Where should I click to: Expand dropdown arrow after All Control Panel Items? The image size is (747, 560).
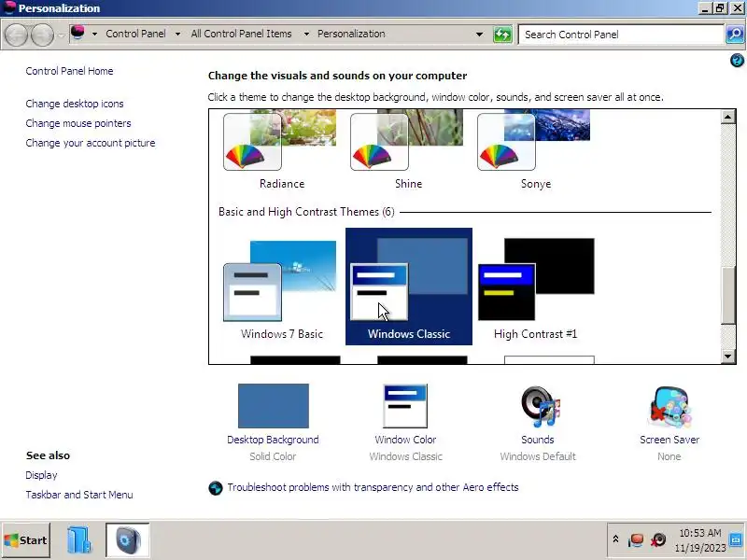click(306, 34)
